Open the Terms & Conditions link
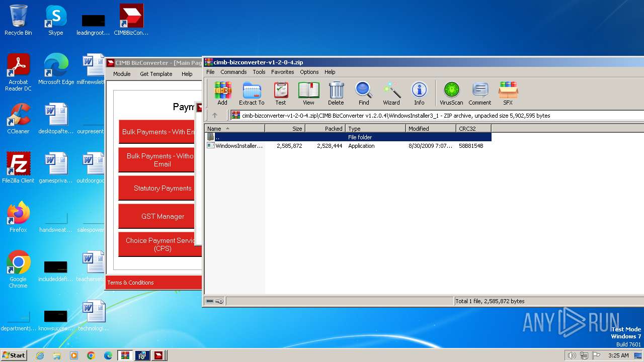The height and width of the screenshot is (362, 644). 130,283
